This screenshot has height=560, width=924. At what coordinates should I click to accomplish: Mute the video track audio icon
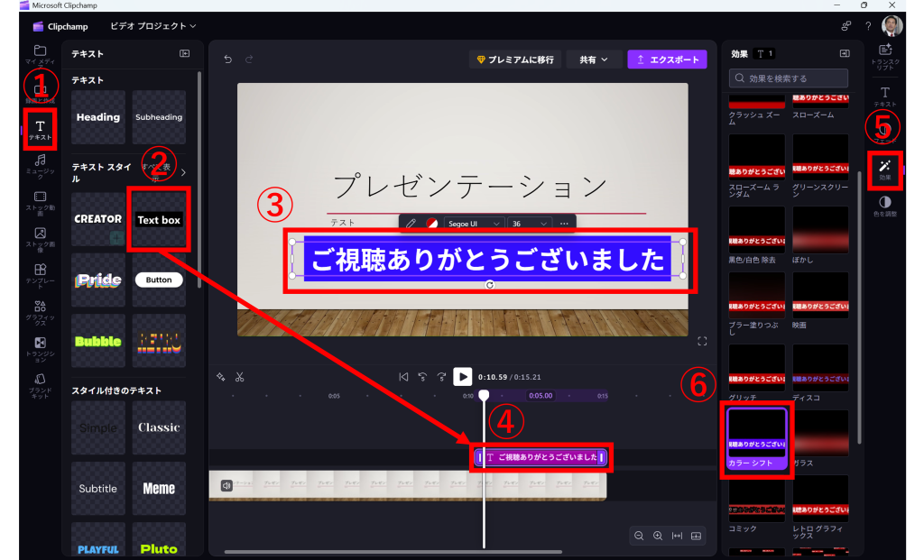click(226, 486)
